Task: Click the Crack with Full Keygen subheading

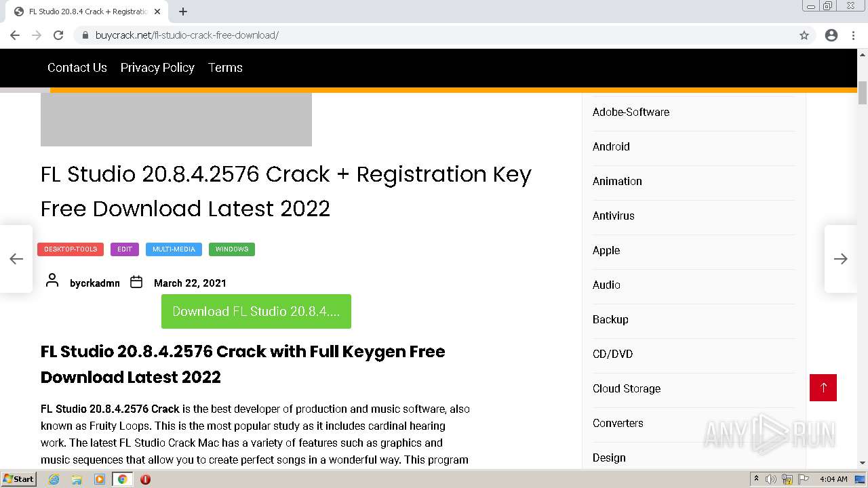Action: click(x=243, y=364)
